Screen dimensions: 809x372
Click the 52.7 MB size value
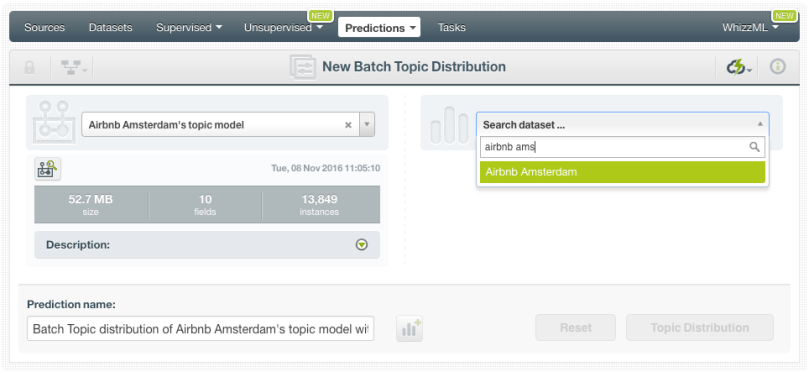click(91, 199)
